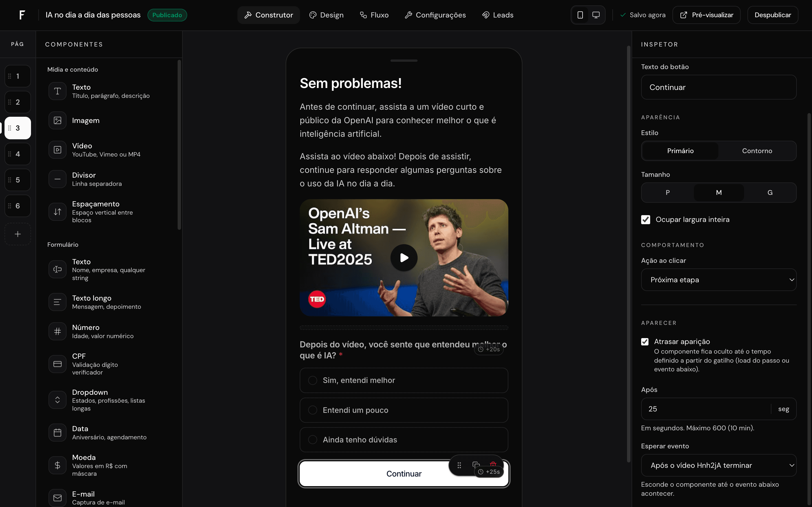Click the +25s delay badge
This screenshot has height=507, width=812.
(x=489, y=472)
